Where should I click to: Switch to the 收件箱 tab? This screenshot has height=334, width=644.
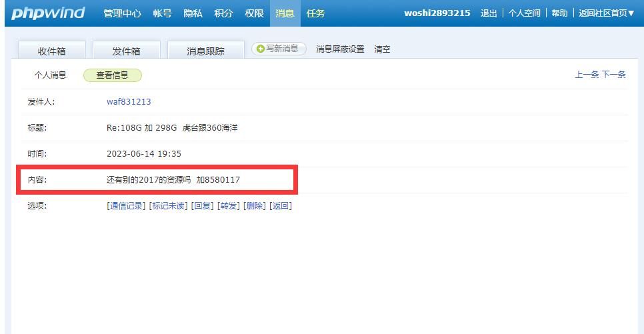click(51, 51)
